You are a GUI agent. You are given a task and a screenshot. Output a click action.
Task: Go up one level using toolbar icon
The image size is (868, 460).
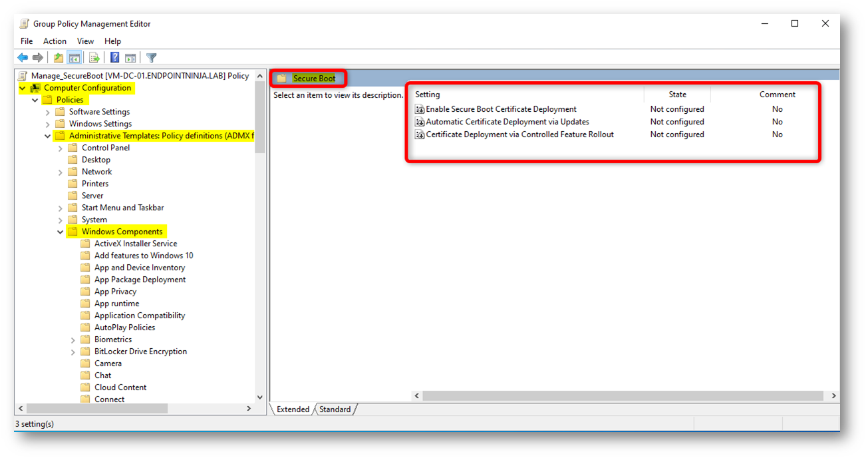point(59,58)
